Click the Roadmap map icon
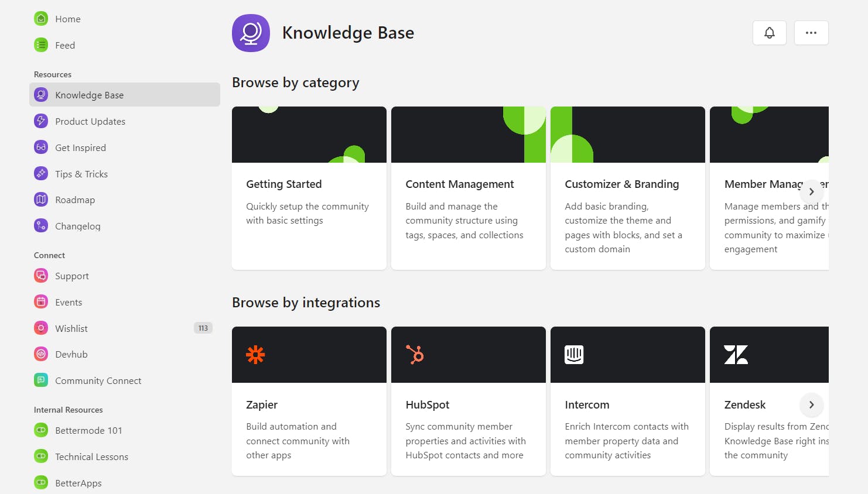This screenshot has height=494, width=868. [41, 200]
